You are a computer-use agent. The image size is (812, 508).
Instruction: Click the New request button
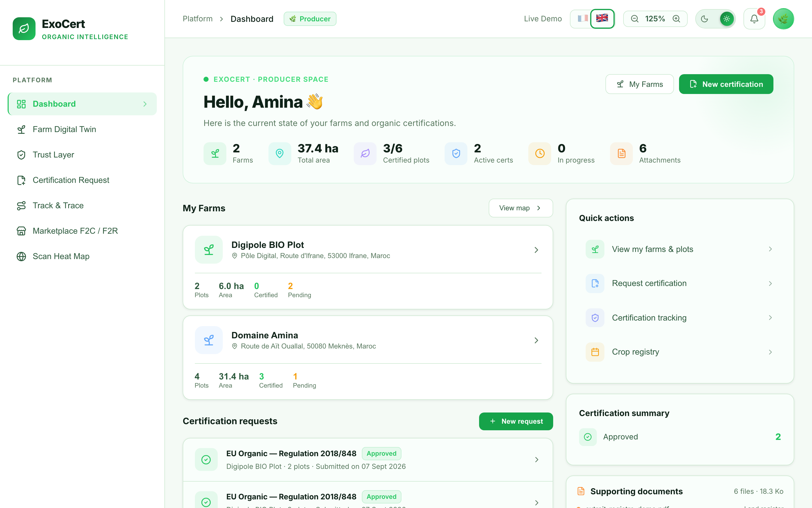coord(516,421)
